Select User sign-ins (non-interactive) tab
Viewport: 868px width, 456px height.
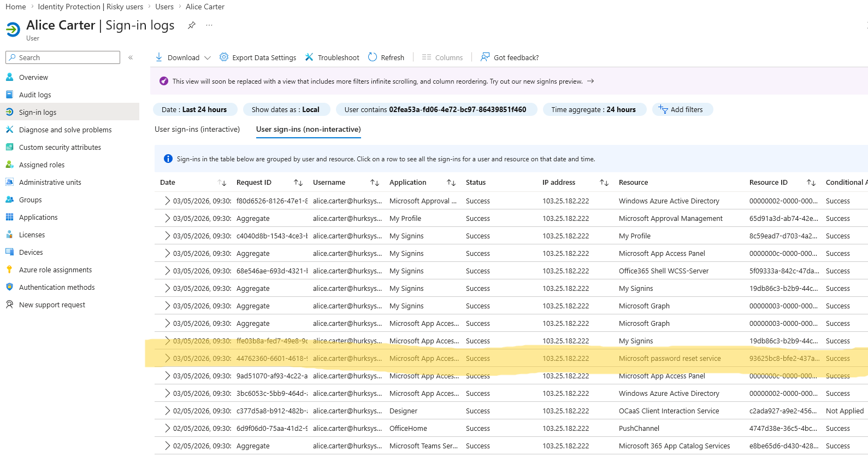tap(309, 129)
